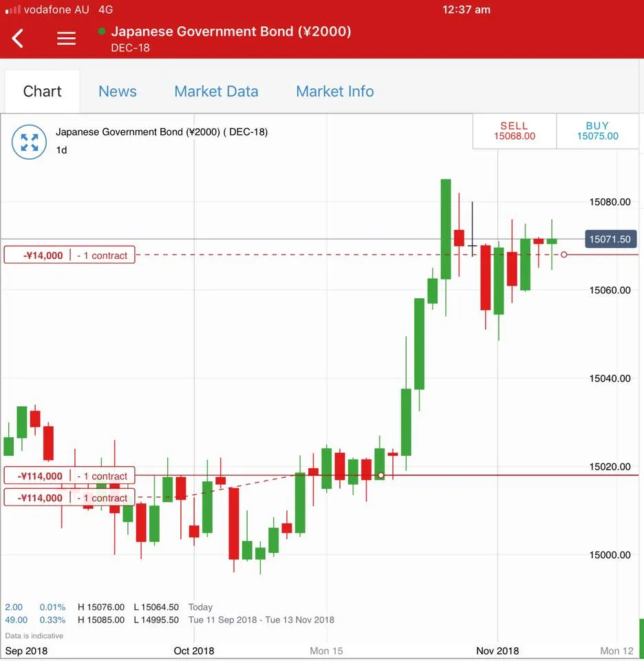
Task: Open the Market Info tab
Action: tap(335, 92)
